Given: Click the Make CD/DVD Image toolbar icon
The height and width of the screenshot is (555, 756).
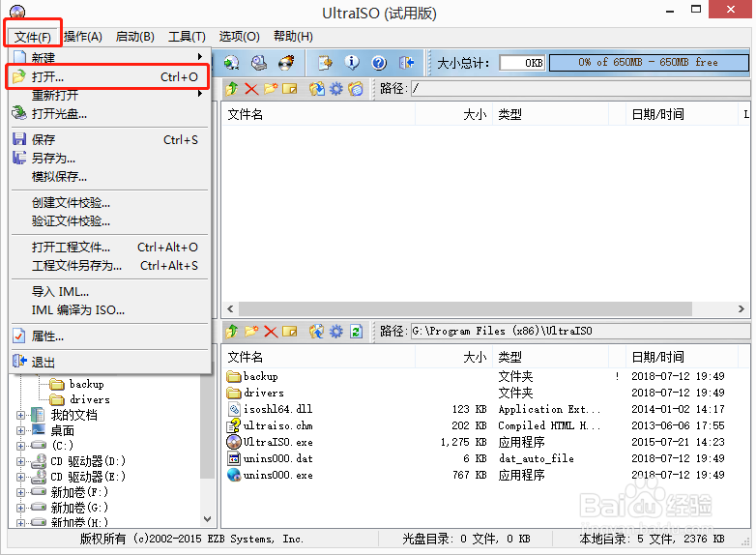Looking at the screenshot, I should [231, 63].
